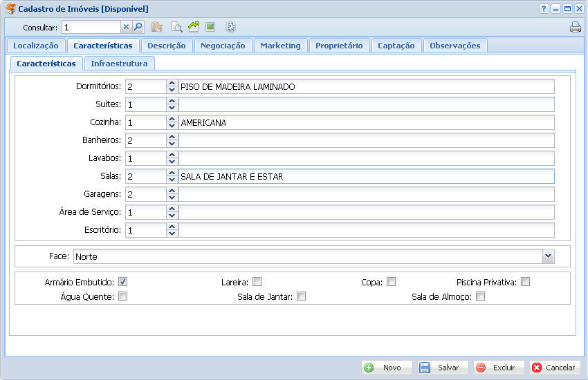588x380 pixels.
Task: Click the Suítes description text field
Action: (x=366, y=104)
